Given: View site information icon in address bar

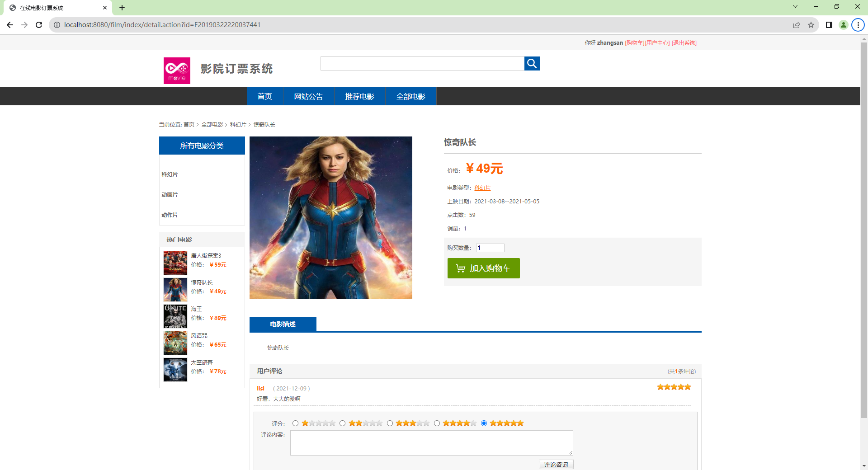Looking at the screenshot, I should [x=57, y=25].
